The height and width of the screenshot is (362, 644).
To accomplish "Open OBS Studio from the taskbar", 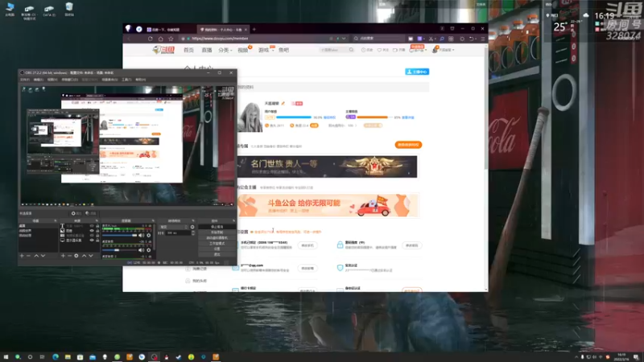I will point(154,357).
